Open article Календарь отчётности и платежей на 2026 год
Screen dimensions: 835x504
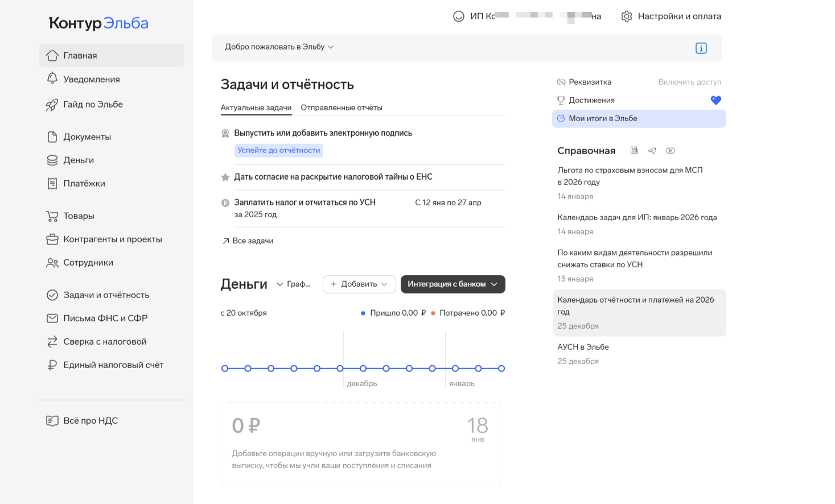635,305
